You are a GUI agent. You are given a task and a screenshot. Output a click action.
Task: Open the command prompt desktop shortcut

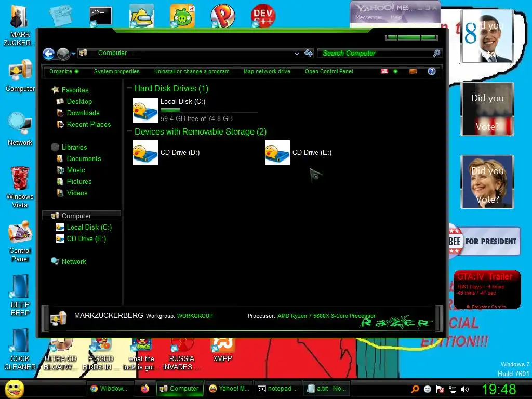pyautogui.click(x=101, y=16)
